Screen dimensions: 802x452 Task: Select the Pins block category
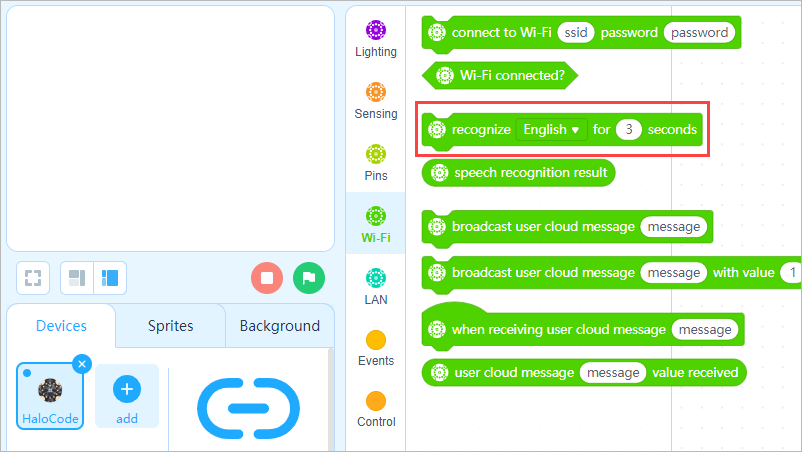click(x=375, y=163)
